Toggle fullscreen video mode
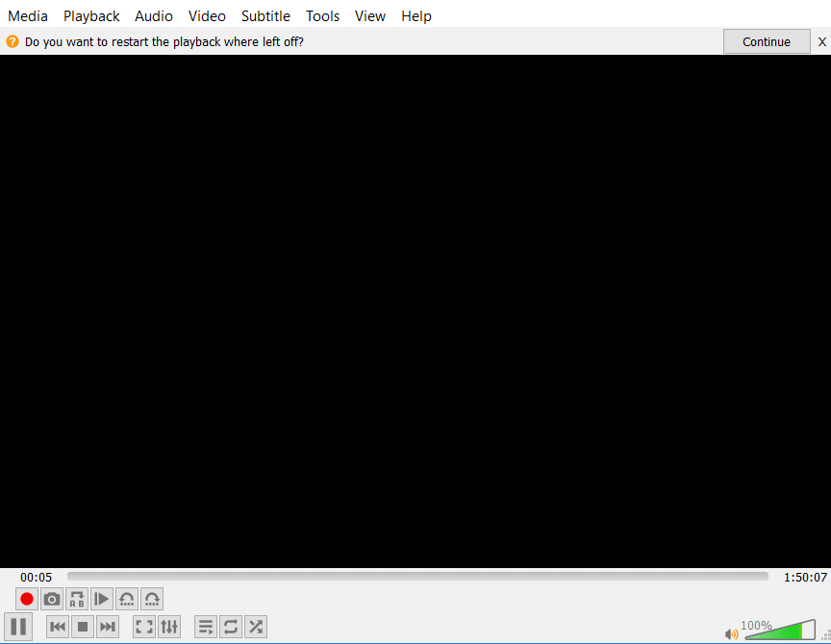Screen dimensions: 831x644 coord(144,627)
